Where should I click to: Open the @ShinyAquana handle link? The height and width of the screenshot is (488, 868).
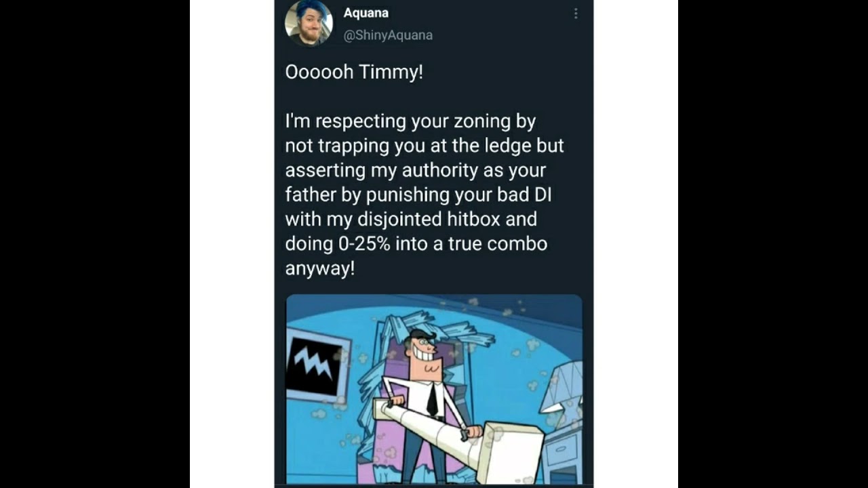click(388, 35)
